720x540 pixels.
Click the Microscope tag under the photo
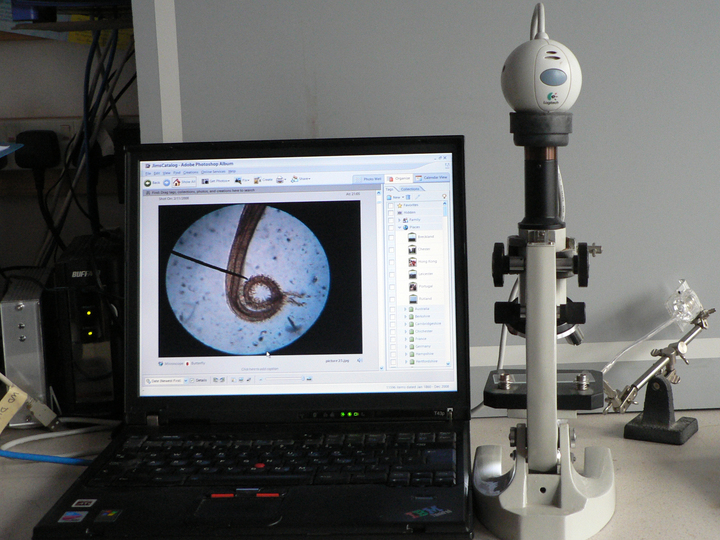coord(171,364)
